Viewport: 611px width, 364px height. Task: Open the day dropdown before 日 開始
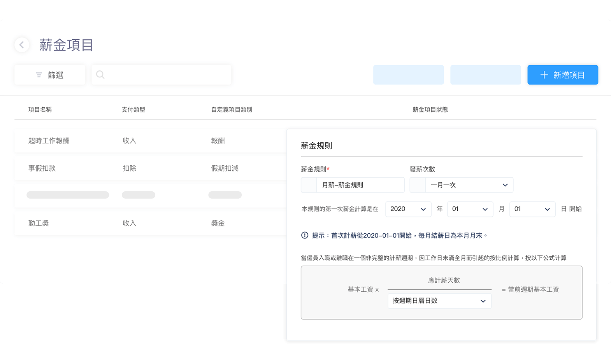point(532,209)
